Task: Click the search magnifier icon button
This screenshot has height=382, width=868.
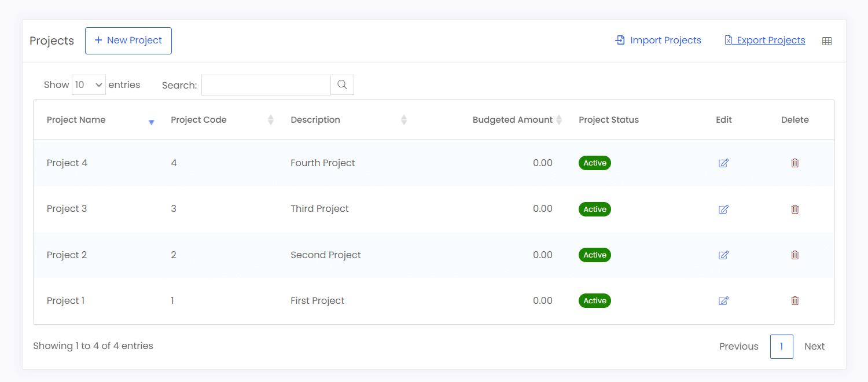Action: [x=342, y=85]
